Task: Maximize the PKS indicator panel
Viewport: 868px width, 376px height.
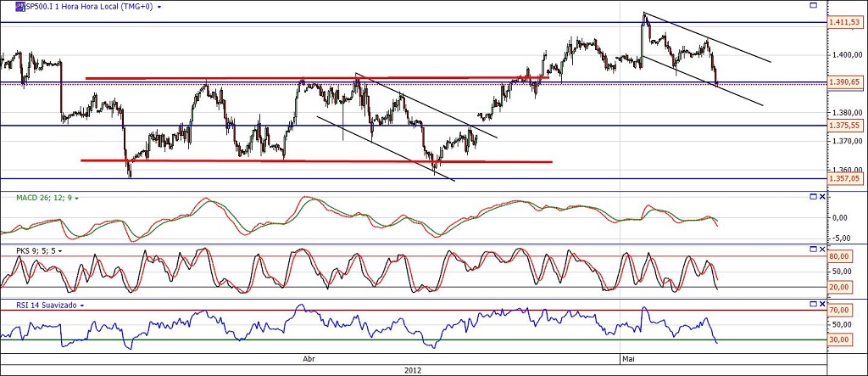Action: pyautogui.click(x=813, y=250)
